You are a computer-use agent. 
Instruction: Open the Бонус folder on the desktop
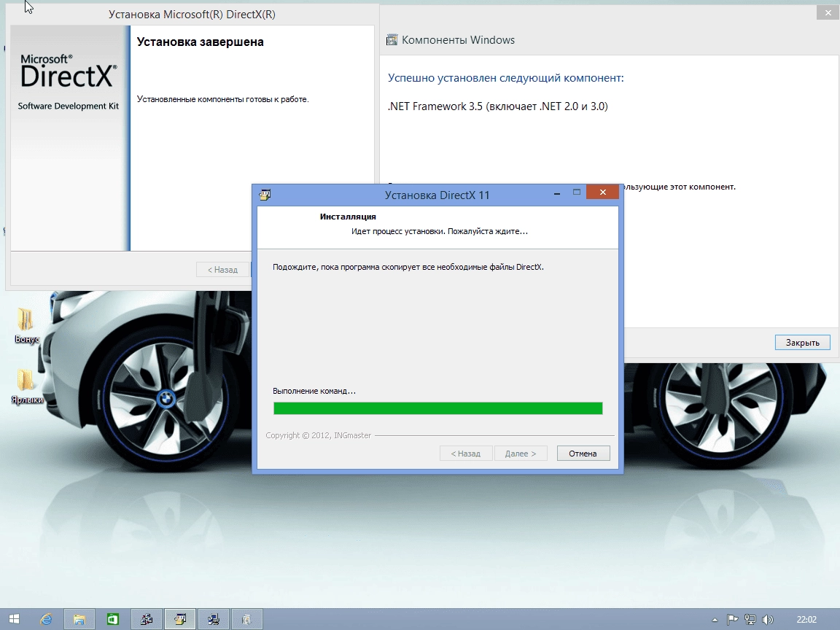[x=26, y=325]
